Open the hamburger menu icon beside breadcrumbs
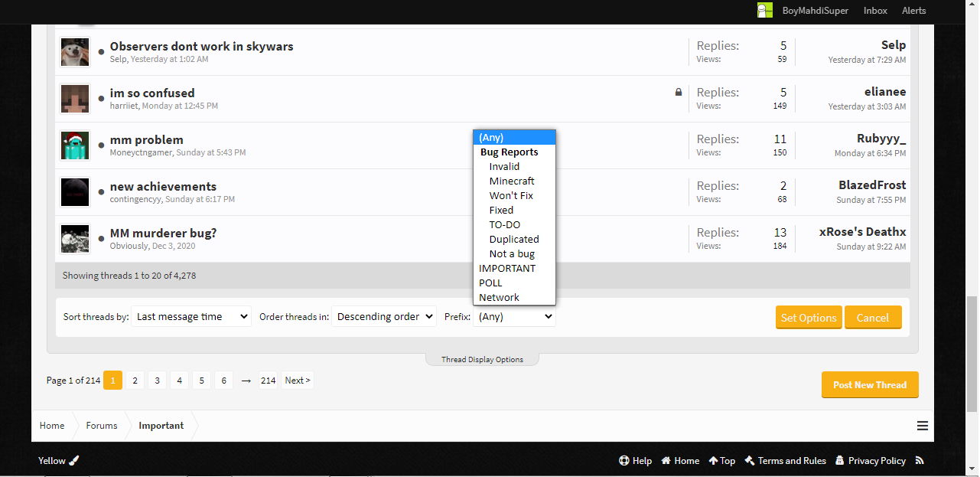The image size is (980, 477). (923, 426)
